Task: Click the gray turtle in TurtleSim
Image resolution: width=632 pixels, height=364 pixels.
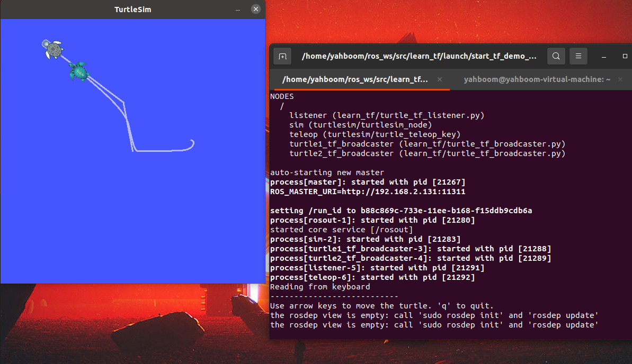Action: (52, 49)
